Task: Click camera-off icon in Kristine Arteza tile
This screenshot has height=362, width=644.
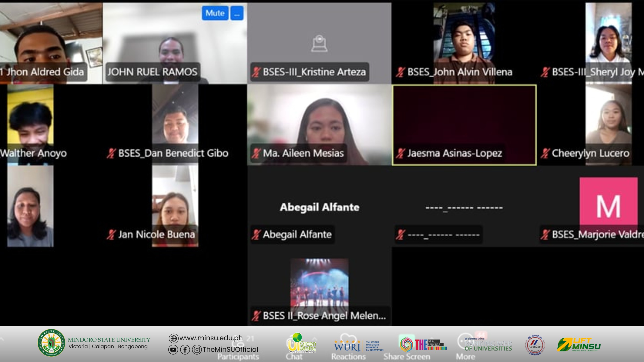Action: [x=319, y=43]
